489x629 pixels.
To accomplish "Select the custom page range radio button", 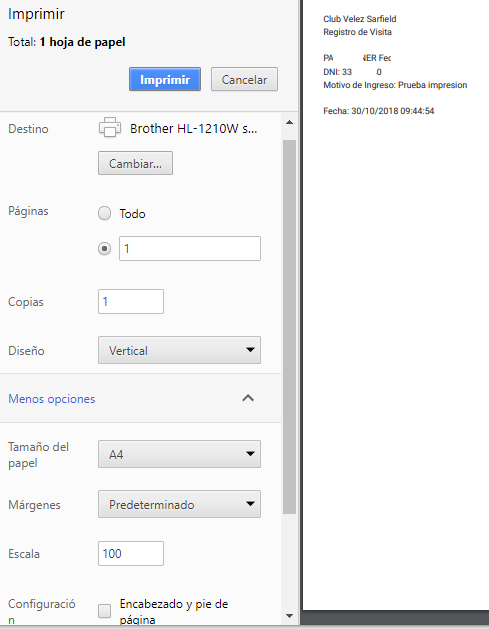I will pyautogui.click(x=105, y=249).
